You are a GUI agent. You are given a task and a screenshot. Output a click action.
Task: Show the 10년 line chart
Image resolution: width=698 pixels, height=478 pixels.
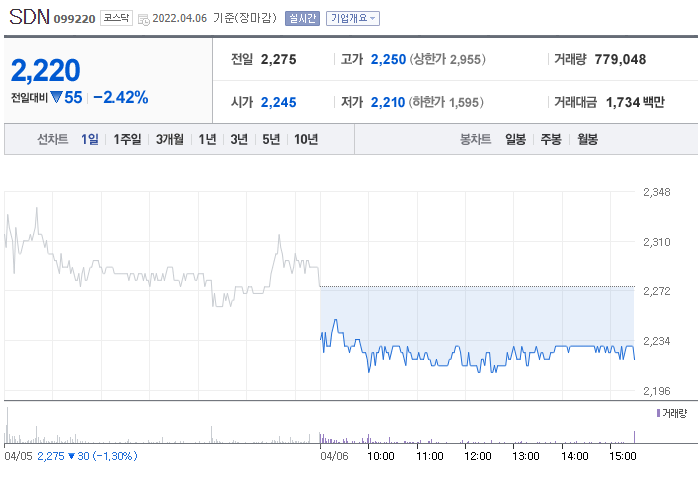click(x=306, y=139)
